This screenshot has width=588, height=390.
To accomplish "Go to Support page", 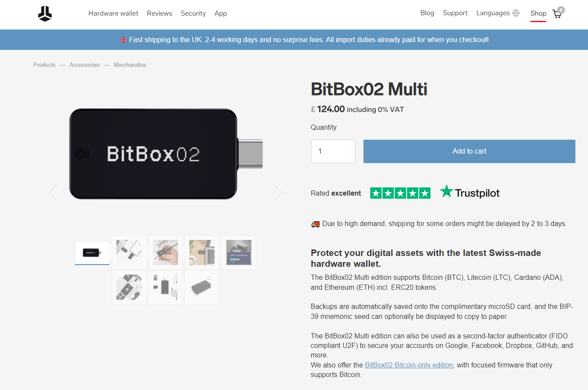I will coord(455,13).
